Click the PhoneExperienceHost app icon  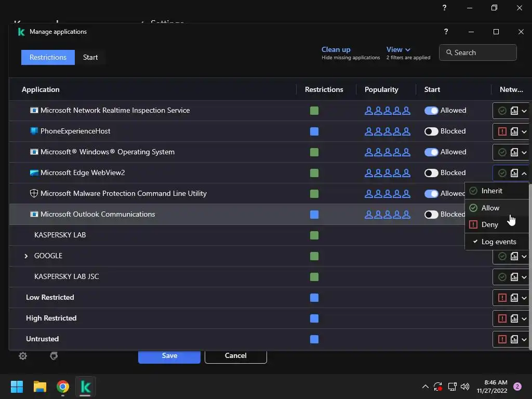pyautogui.click(x=34, y=131)
